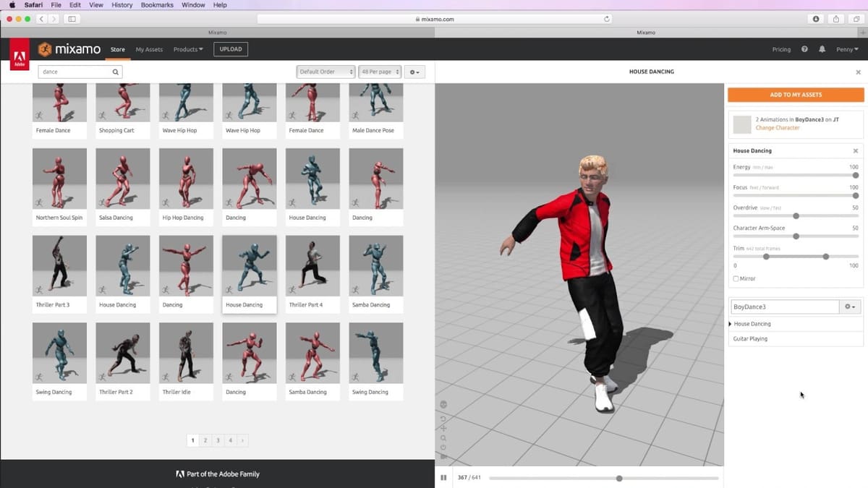Click the Focus slider handle
The image size is (868, 488).
point(856,195)
